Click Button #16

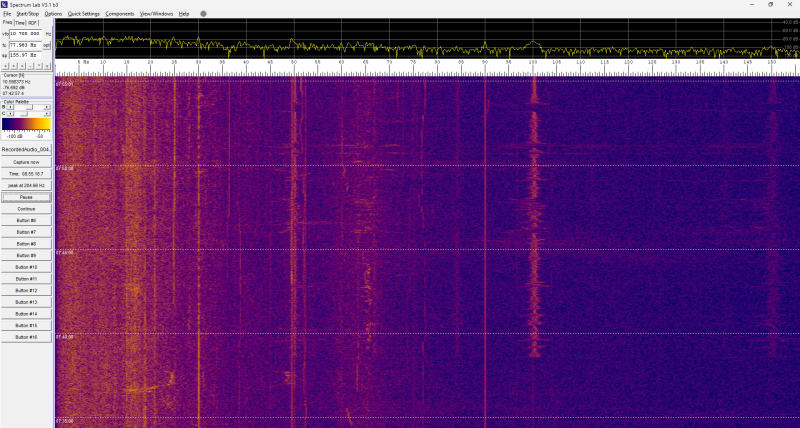[x=26, y=337]
